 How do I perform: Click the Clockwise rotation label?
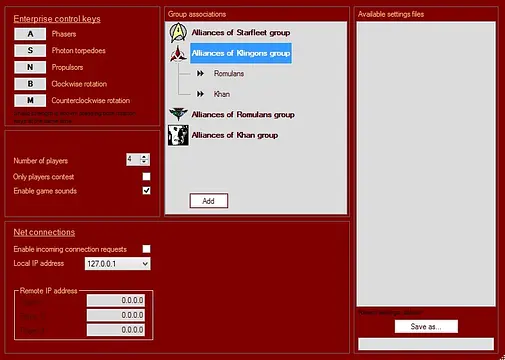click(x=79, y=84)
